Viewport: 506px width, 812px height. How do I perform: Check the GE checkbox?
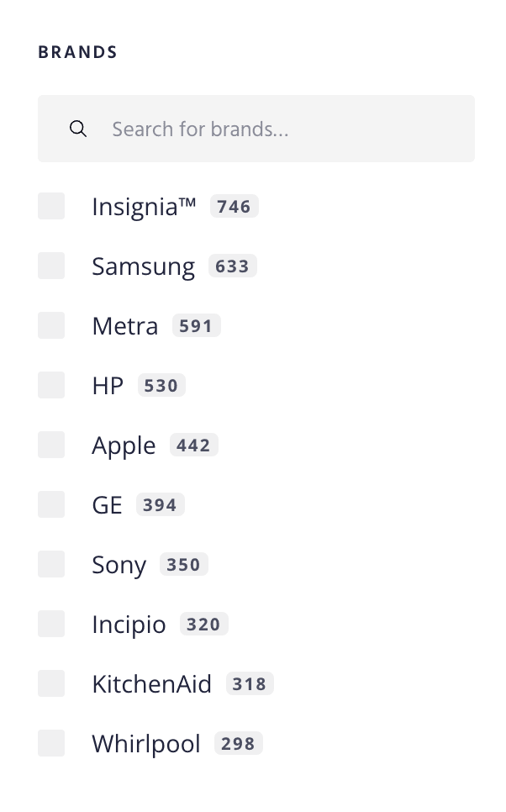(x=51, y=504)
